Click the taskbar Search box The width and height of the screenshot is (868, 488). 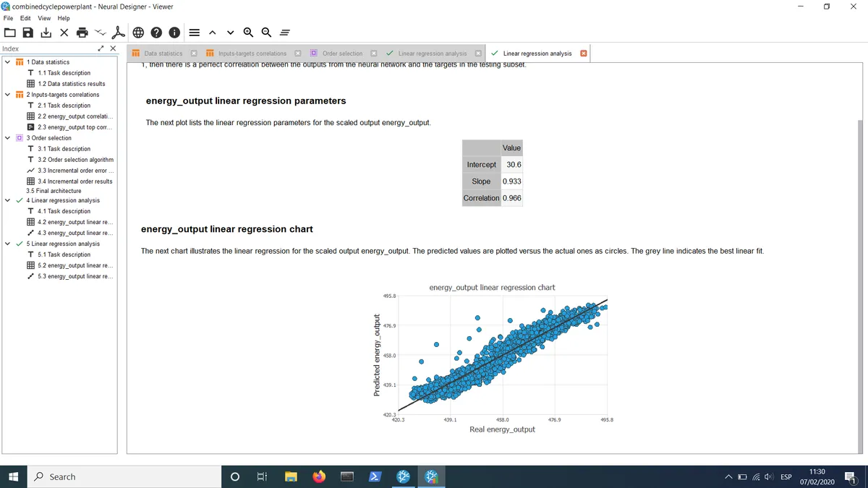(x=123, y=476)
